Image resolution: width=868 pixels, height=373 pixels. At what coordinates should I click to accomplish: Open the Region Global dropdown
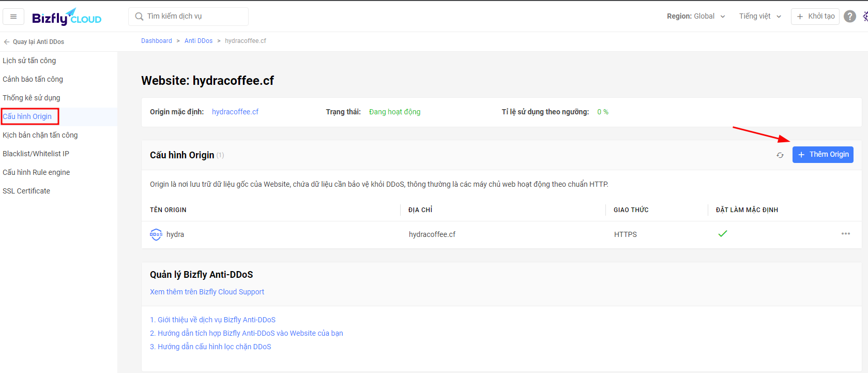point(696,17)
